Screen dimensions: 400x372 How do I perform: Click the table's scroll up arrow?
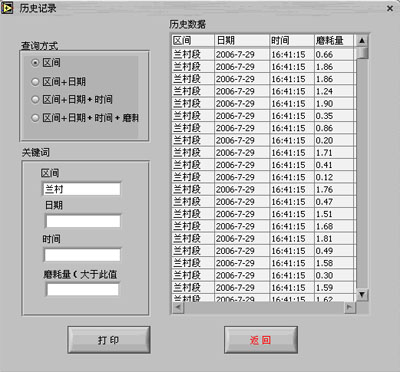(362, 41)
